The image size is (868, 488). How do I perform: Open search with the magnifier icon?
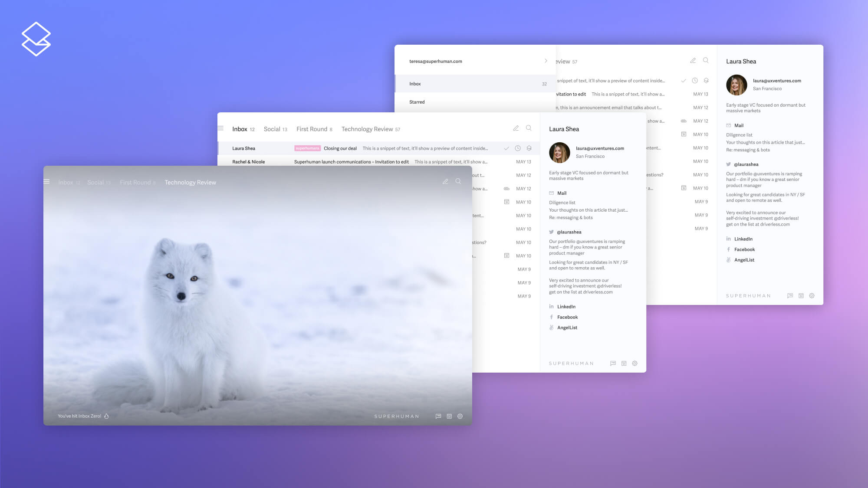click(x=529, y=128)
